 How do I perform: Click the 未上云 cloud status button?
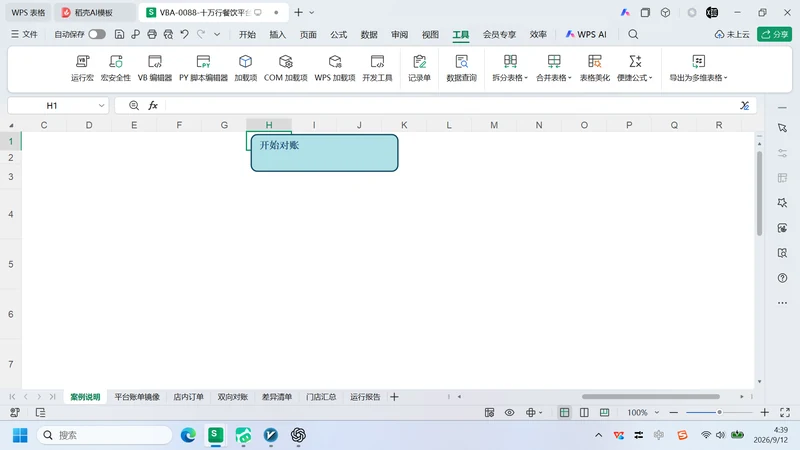pos(732,34)
